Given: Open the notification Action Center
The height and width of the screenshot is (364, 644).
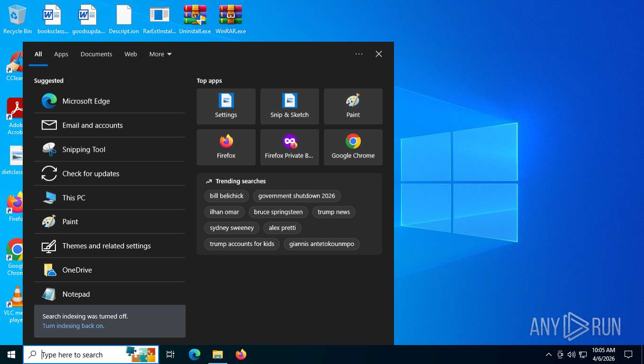Looking at the screenshot, I should click(x=628, y=355).
